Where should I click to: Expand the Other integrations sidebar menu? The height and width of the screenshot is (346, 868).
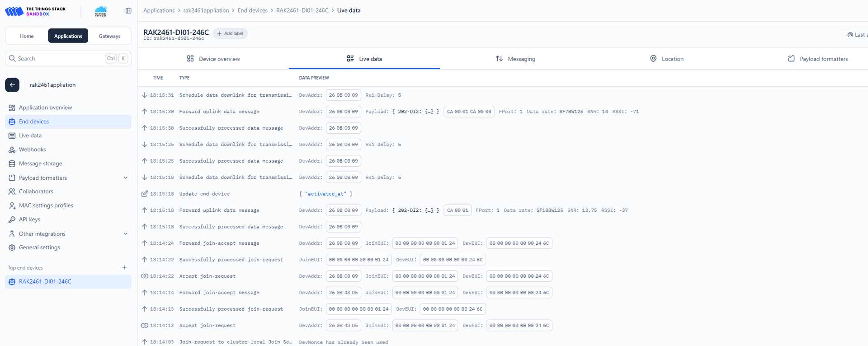click(125, 234)
